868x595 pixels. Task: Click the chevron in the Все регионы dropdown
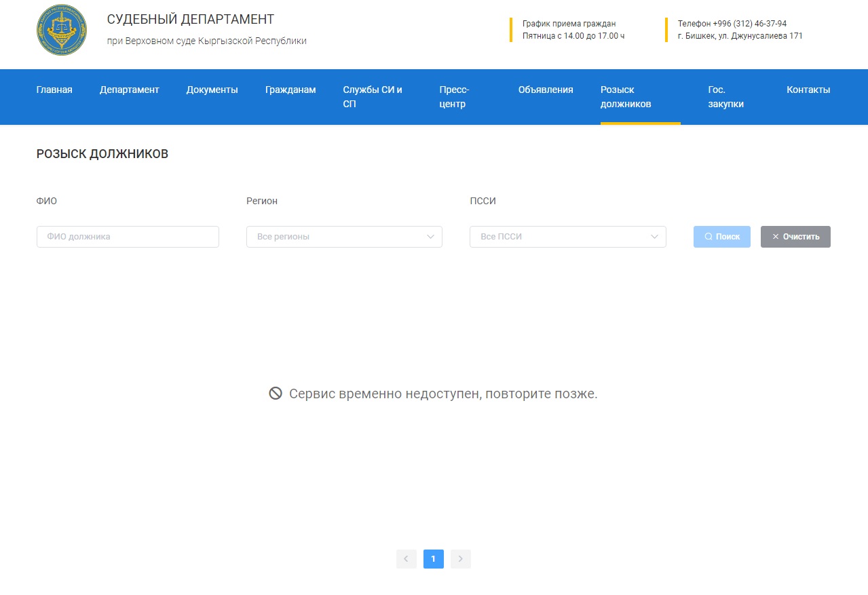[x=430, y=237]
